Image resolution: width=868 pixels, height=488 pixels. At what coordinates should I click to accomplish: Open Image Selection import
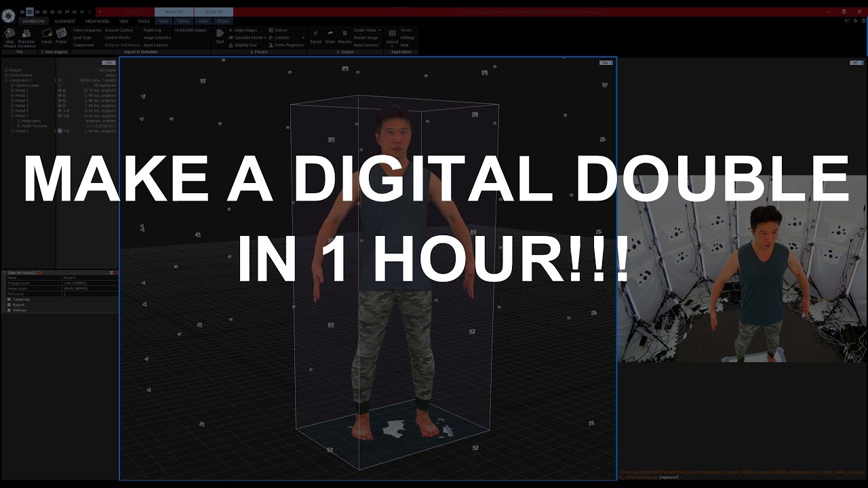(157, 38)
